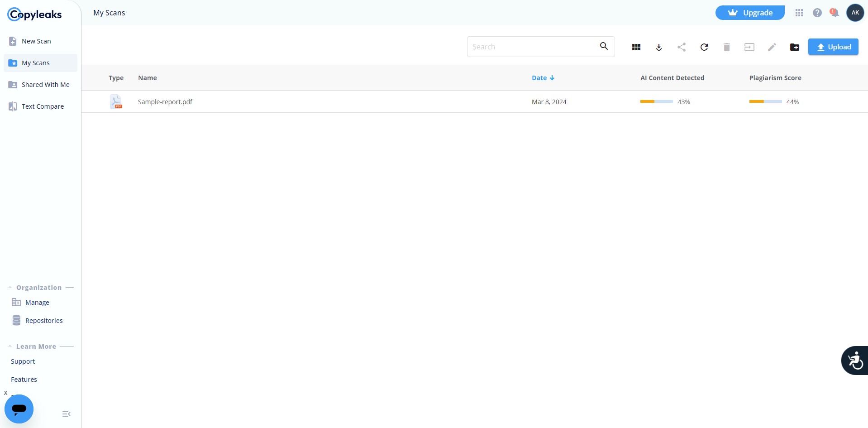Viewport: 868px width, 428px height.
Task: Click the 43% AI content bar
Action: click(657, 101)
